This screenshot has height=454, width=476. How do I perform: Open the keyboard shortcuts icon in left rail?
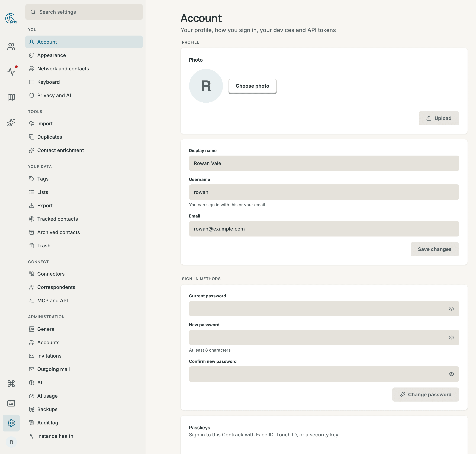pos(11,403)
